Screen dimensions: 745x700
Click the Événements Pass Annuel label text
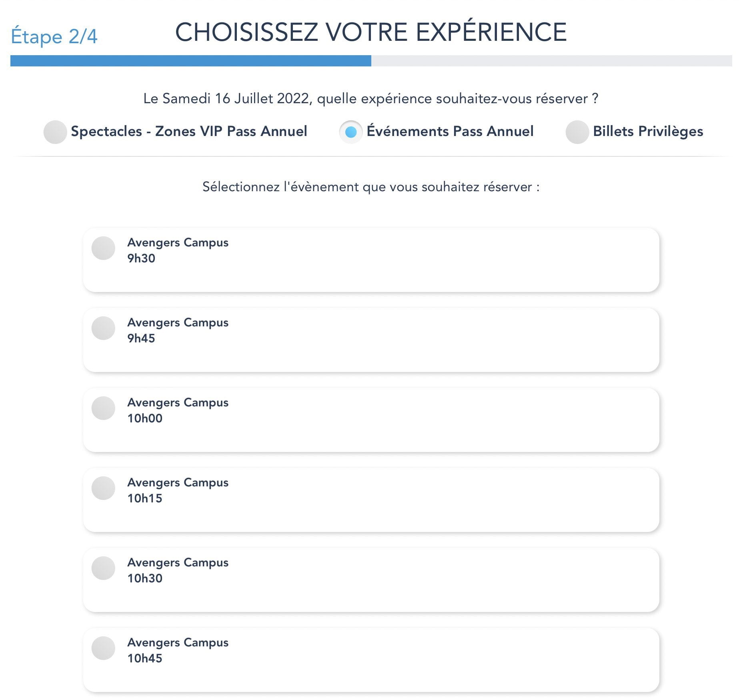click(x=450, y=131)
